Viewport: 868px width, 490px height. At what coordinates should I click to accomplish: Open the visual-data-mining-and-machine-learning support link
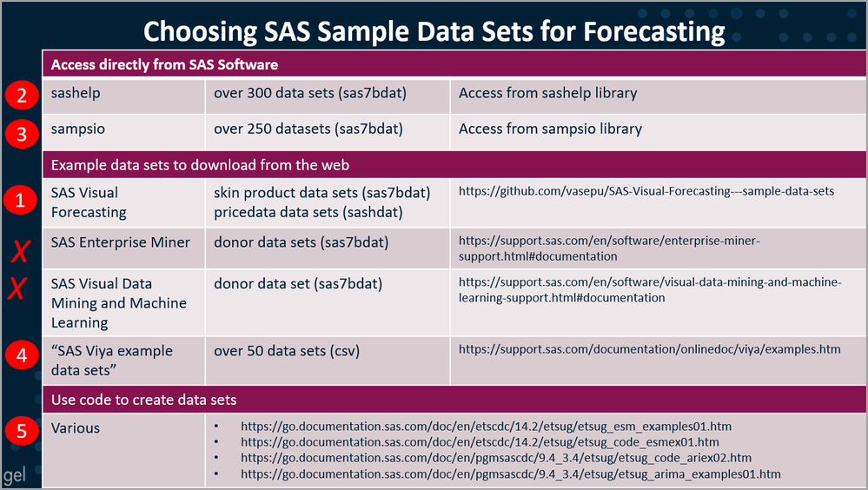[650, 289]
